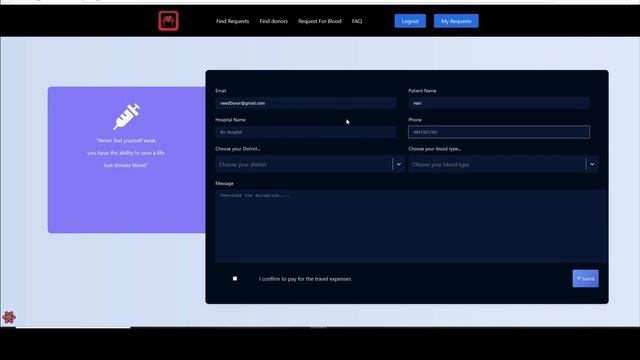This screenshot has width=640, height=360.
Task: Click the Patient Name field
Action: 499,103
